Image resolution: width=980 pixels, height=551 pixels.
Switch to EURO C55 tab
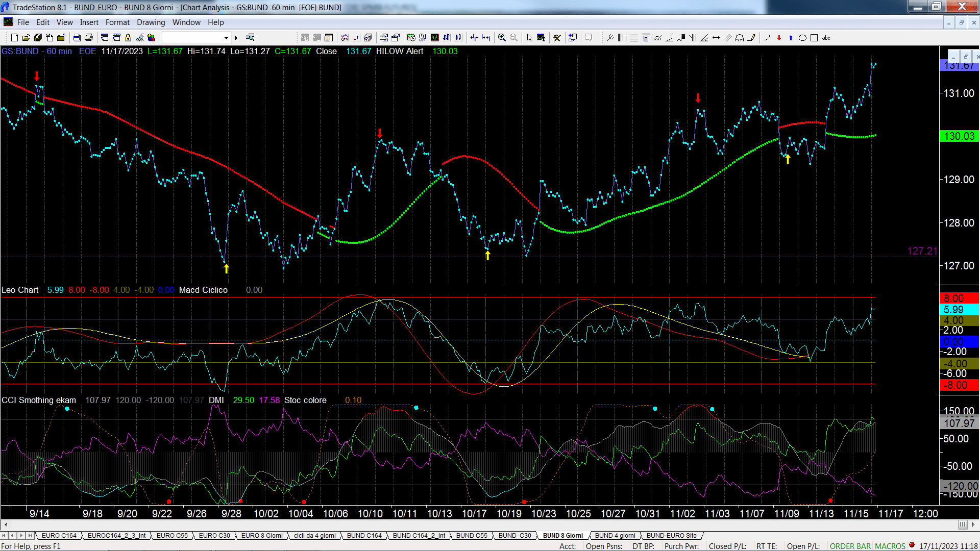(x=172, y=536)
